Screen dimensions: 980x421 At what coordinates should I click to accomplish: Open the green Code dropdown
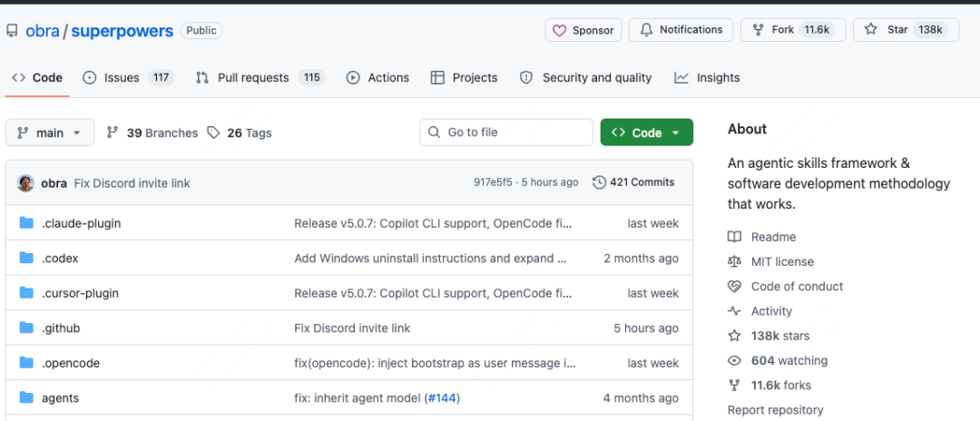[x=646, y=132]
